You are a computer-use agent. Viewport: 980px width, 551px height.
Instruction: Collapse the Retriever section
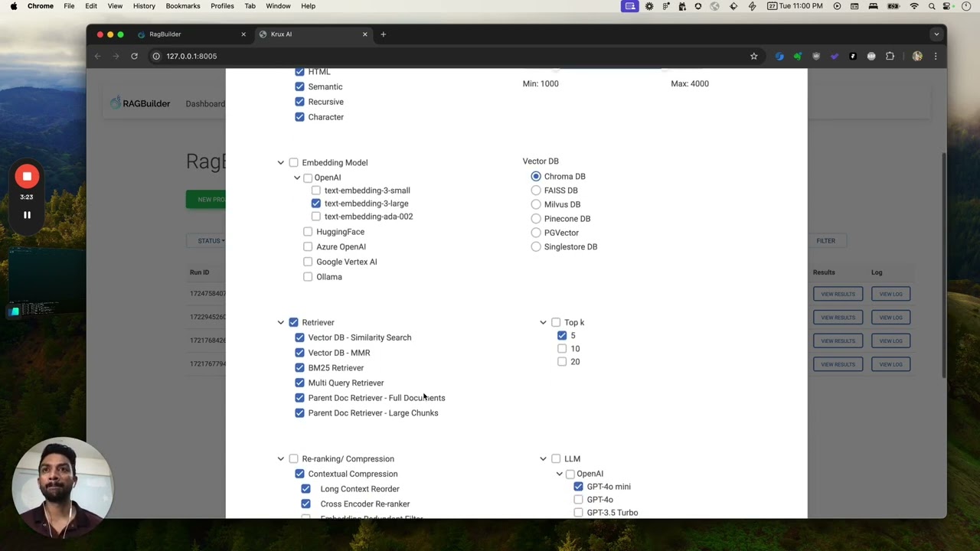[x=281, y=323]
